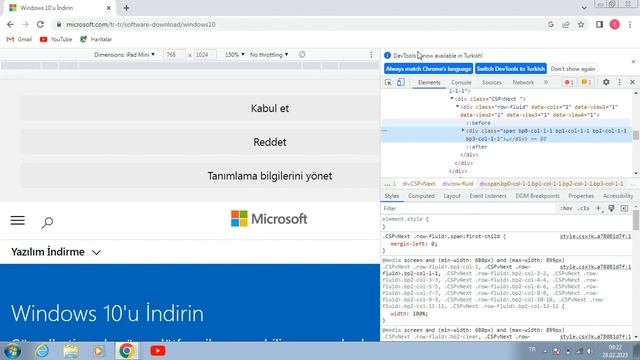640x360 pixels.
Task: Click Always match Chrome's language button
Action: pyautogui.click(x=429, y=69)
